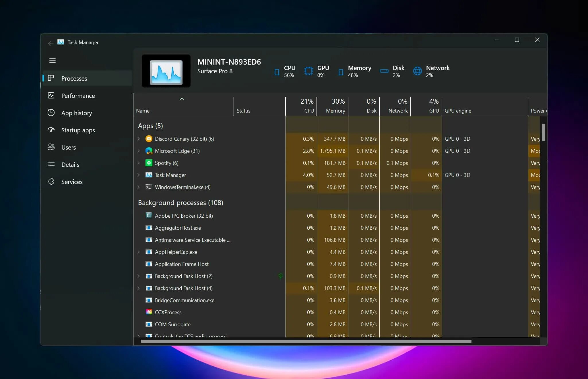This screenshot has width=588, height=379.
Task: Expand the Discord Canary process group
Action: [x=139, y=139]
